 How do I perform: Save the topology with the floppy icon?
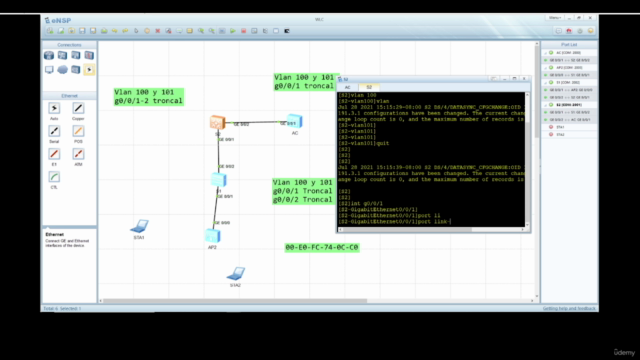click(82, 31)
